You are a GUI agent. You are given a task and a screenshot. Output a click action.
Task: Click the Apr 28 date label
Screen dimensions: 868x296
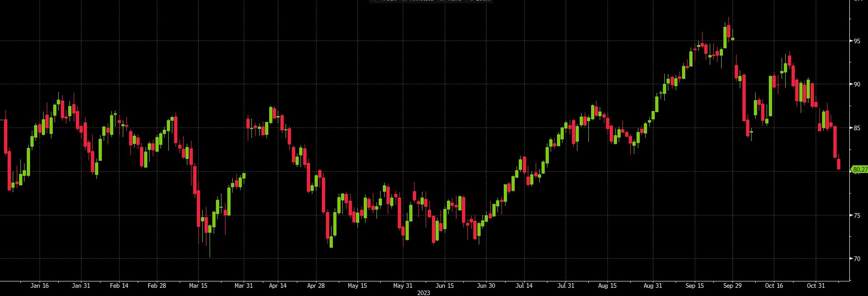[x=316, y=286]
